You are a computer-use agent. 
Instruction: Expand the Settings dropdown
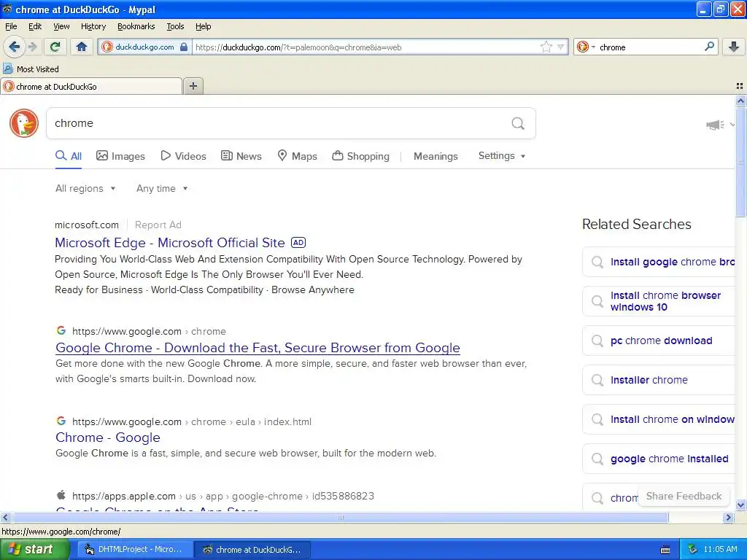click(502, 156)
